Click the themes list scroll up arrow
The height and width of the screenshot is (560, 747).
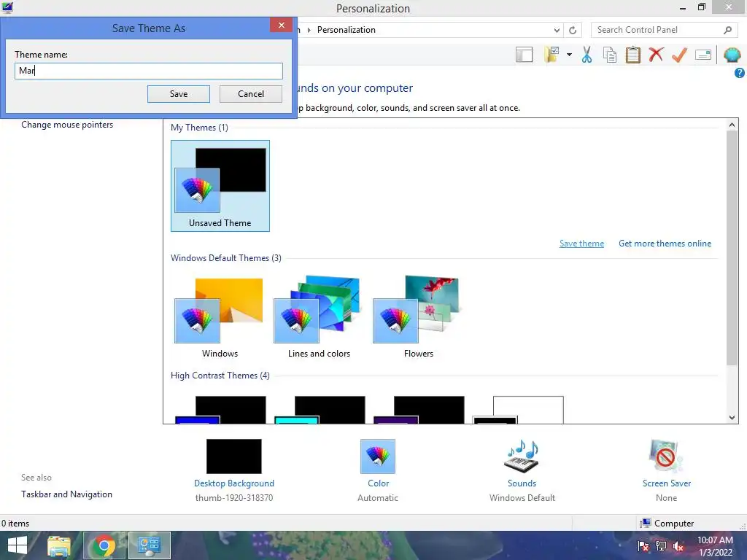pyautogui.click(x=732, y=125)
